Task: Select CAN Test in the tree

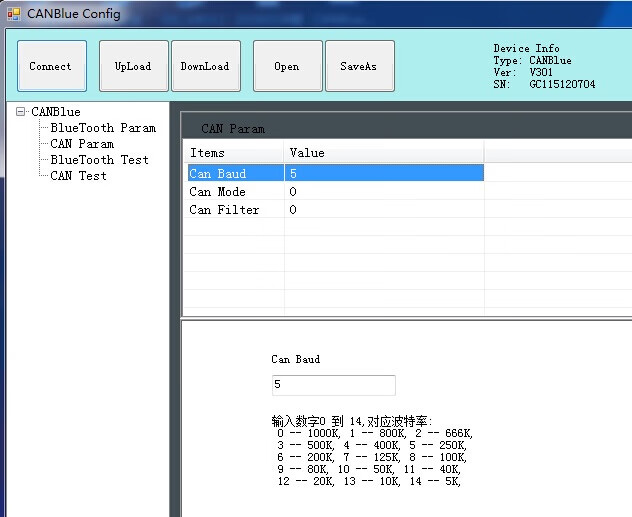Action: (78, 176)
